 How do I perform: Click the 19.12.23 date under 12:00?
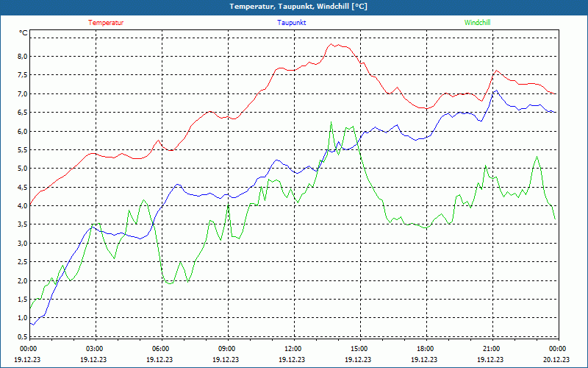point(292,359)
